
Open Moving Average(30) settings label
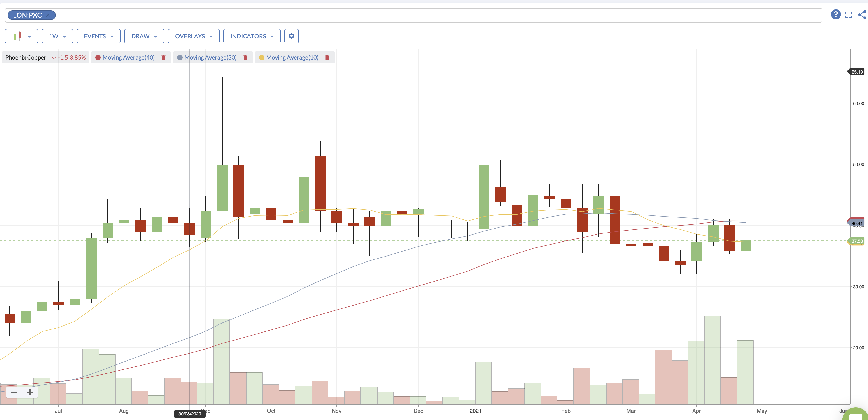(211, 58)
